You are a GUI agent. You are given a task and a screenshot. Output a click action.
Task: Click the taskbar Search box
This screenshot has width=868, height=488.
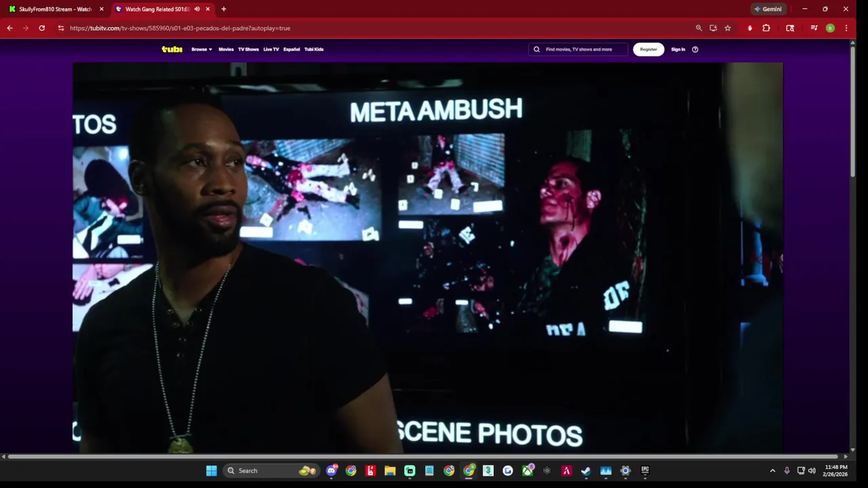271,470
